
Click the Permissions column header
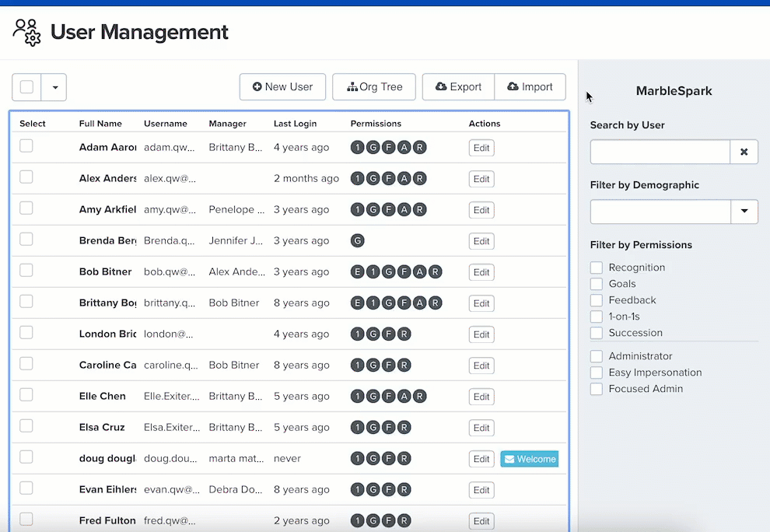tap(376, 124)
